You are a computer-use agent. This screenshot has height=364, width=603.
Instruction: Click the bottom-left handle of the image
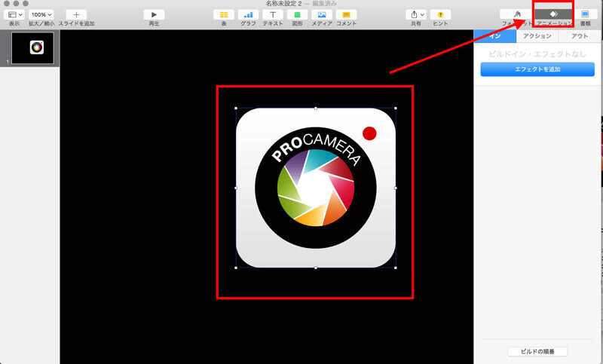(236, 268)
